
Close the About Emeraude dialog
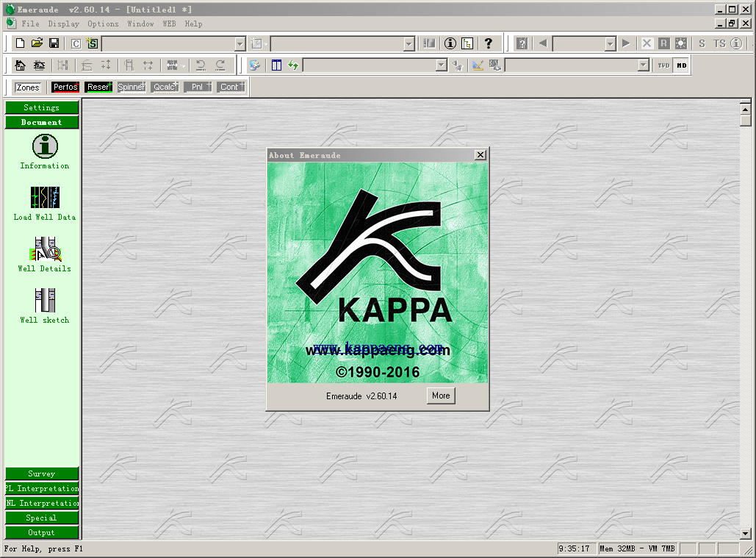[x=480, y=155]
